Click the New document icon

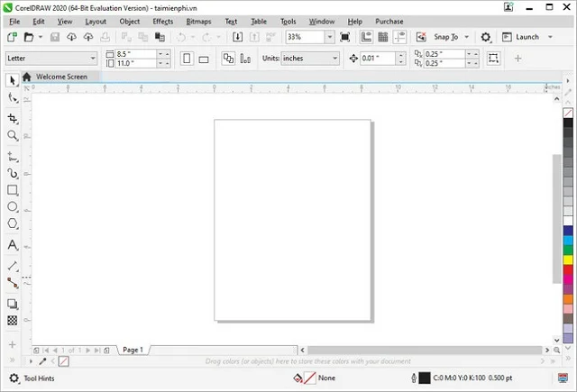(x=12, y=37)
